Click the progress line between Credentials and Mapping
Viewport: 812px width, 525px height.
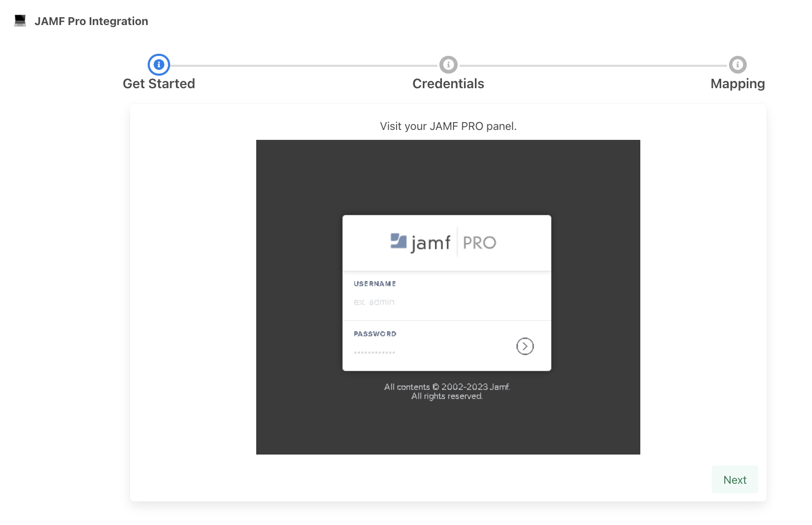point(593,66)
